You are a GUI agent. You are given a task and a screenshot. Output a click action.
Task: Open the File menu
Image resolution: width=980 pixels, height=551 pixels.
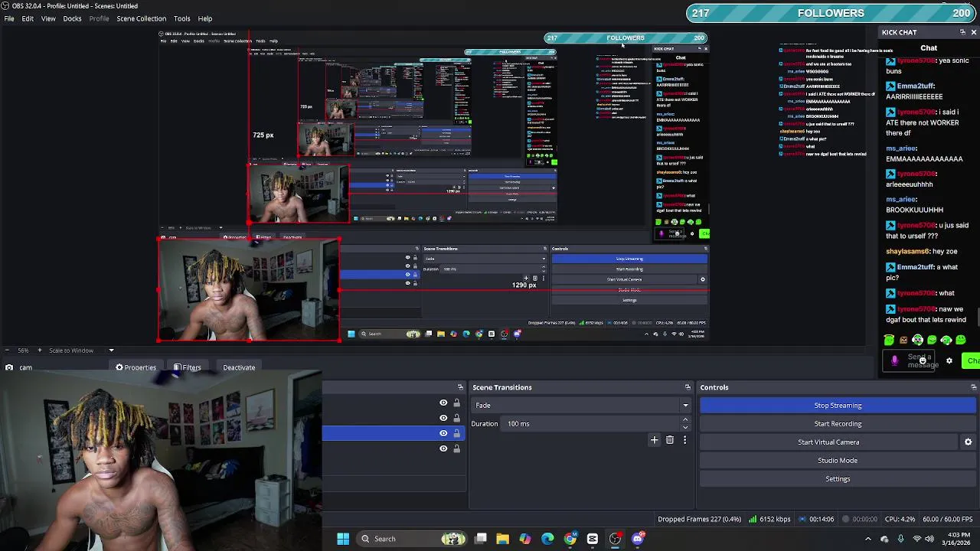tap(9, 18)
